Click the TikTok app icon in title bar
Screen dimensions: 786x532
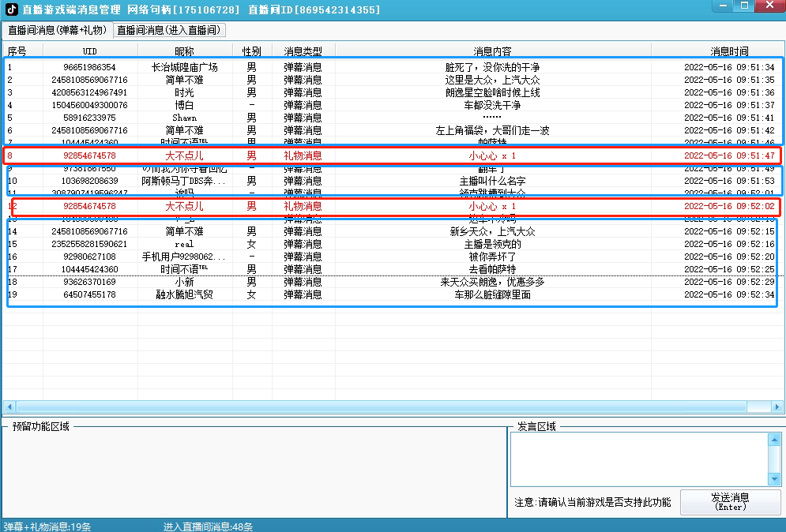point(11,9)
